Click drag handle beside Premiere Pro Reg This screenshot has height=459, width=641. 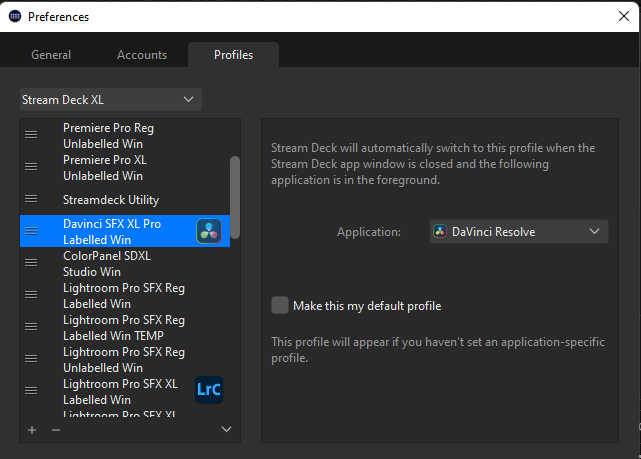[31, 135]
